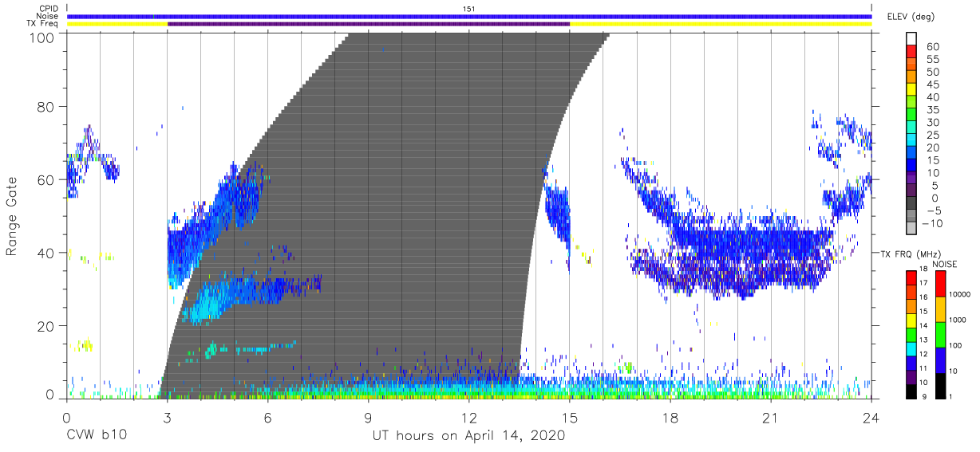Click the ELEV scale label 45

tap(933, 85)
